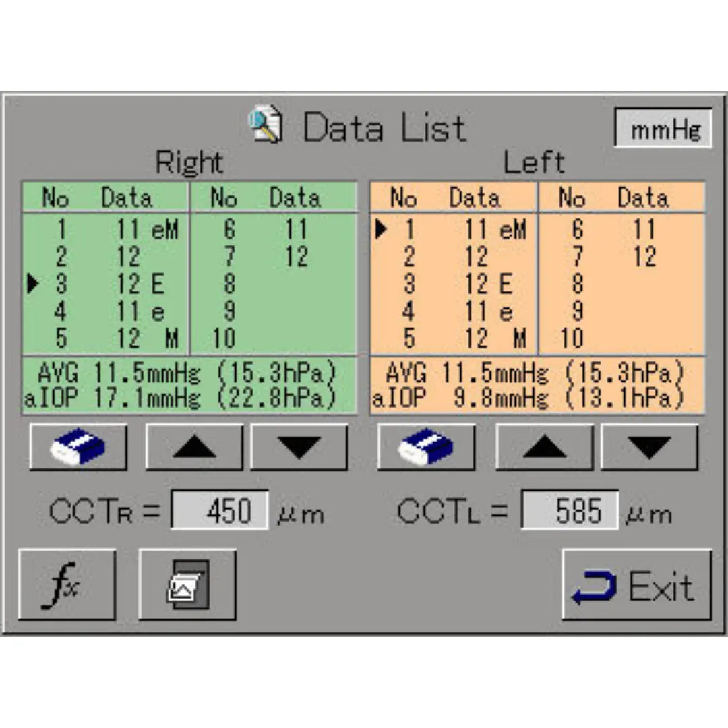This screenshot has height=728, width=728.
Task: Click the print image icon button
Action: coord(187,584)
